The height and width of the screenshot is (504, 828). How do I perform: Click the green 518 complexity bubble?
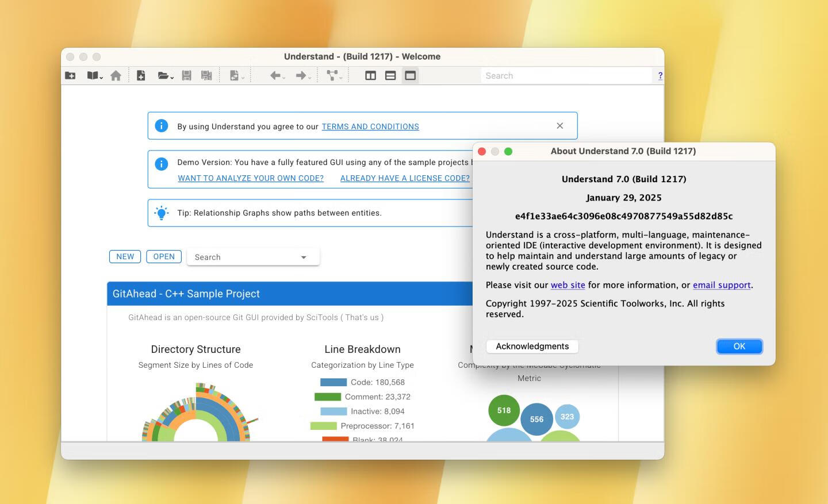[504, 410]
